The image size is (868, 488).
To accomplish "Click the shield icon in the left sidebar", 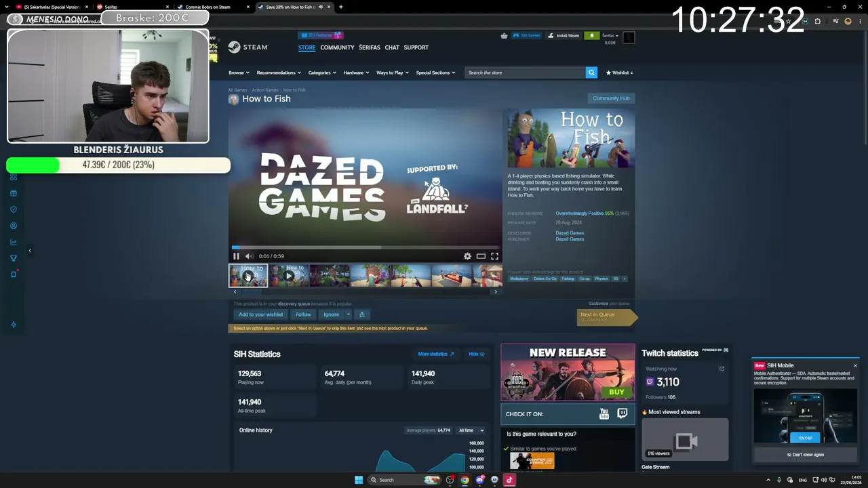I will [14, 209].
